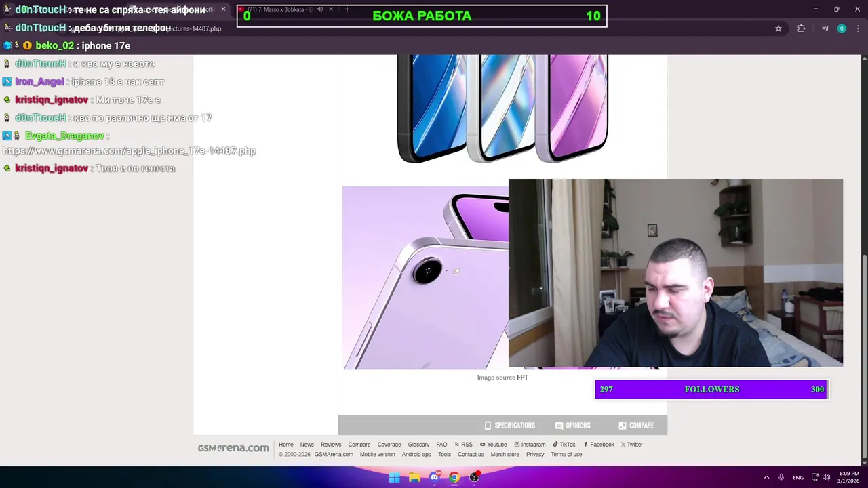The image size is (868, 488).
Task: Open the GSMArena.com copyright link
Action: [x=334, y=455]
